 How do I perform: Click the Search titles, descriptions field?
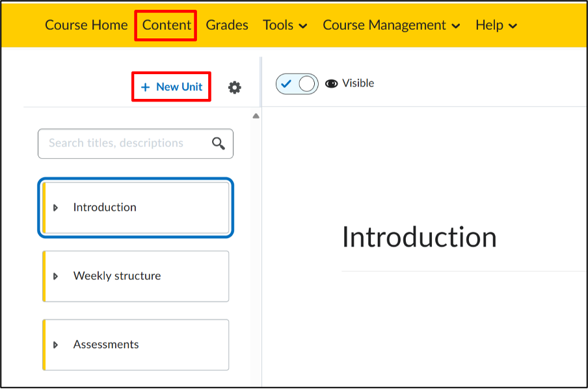coord(135,144)
